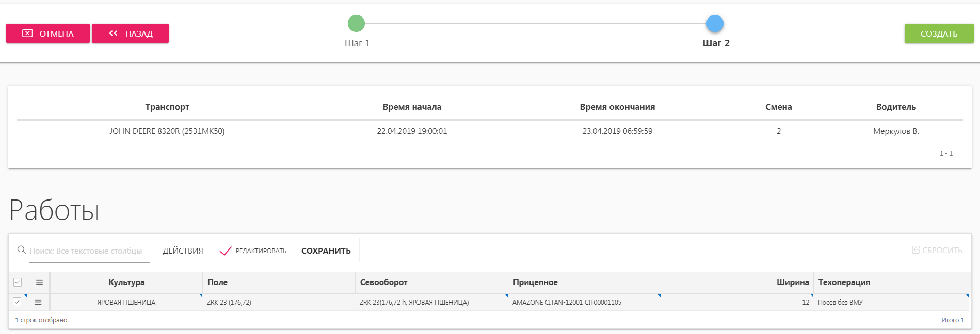Select the width value 12 cell
Viewport: 980px width, 334px height.
tap(737, 303)
